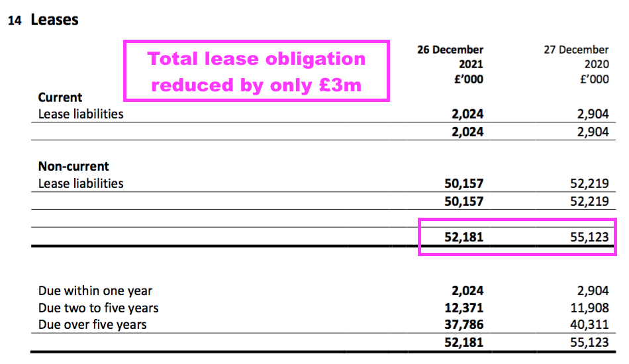Click the "Current" subheading
The width and height of the screenshot is (629, 364).
tap(60, 97)
